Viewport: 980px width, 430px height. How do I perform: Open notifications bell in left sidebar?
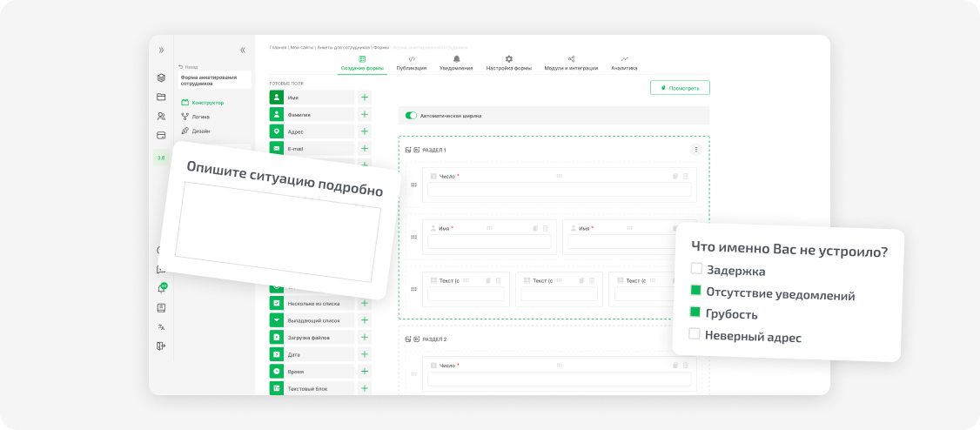coord(161,289)
